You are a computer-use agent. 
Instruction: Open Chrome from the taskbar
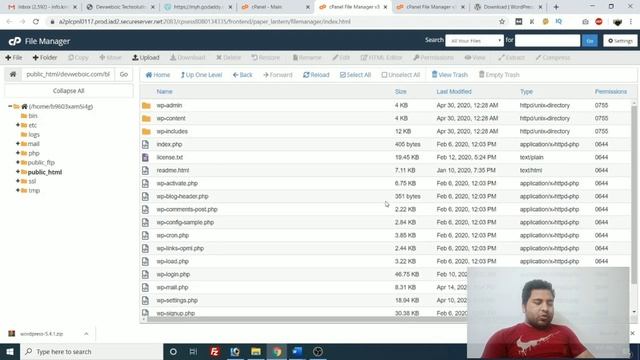pyautogui.click(x=277, y=351)
